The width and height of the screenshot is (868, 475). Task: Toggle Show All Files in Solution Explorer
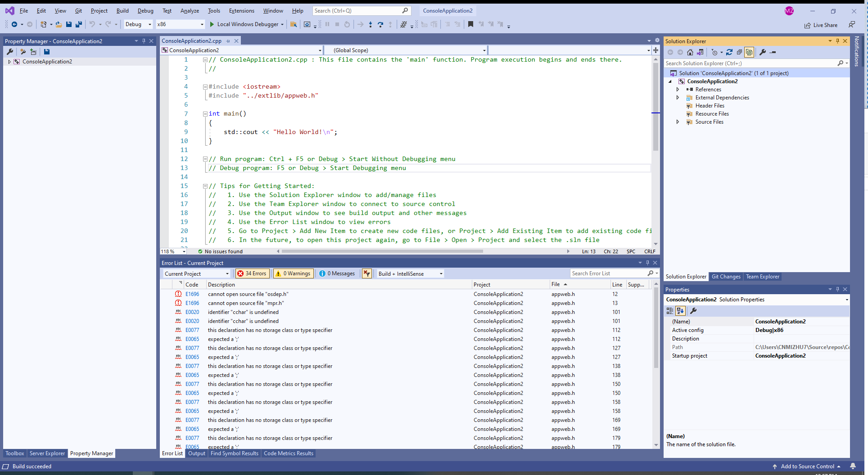pyautogui.click(x=749, y=52)
